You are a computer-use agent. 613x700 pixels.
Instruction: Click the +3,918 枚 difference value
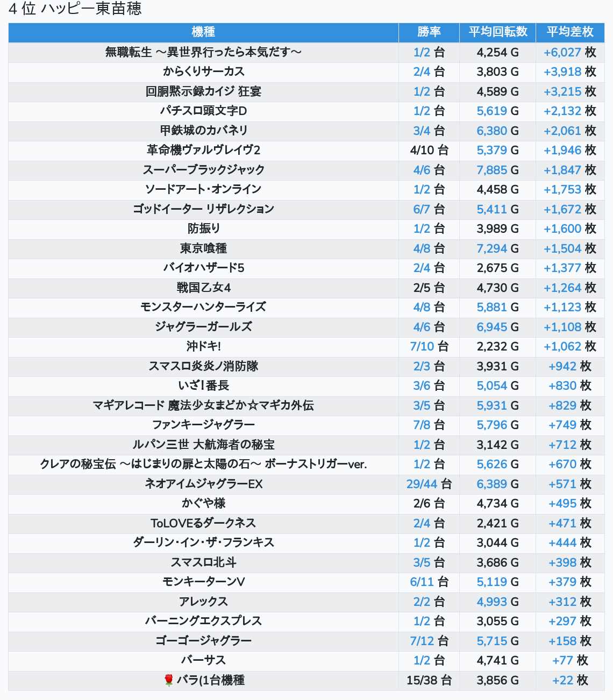coord(569,72)
